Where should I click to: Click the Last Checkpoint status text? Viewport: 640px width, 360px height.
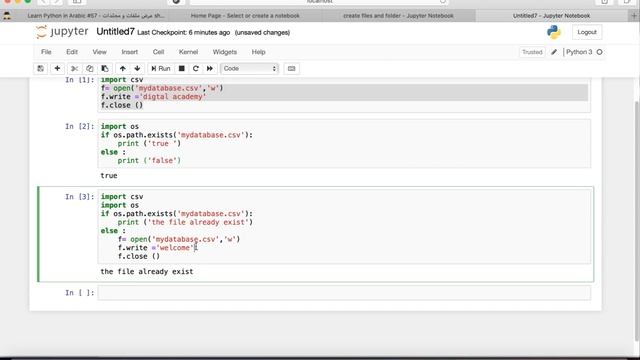pyautogui.click(x=184, y=32)
